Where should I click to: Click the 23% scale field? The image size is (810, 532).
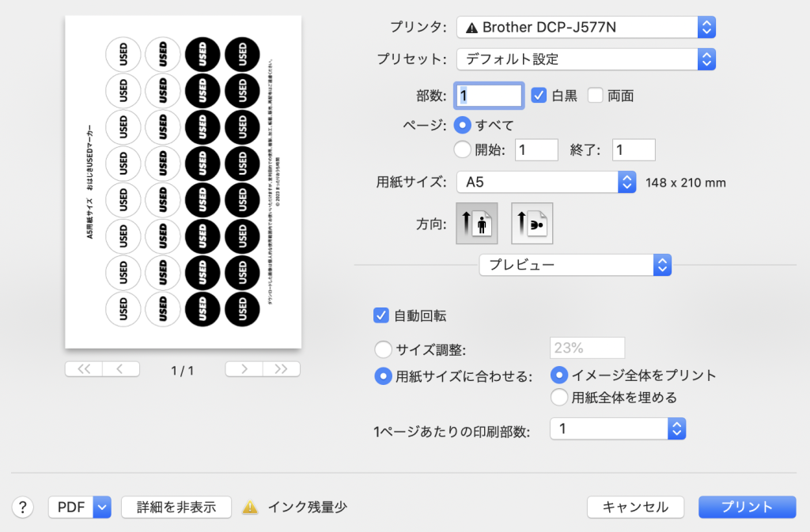pyautogui.click(x=588, y=348)
